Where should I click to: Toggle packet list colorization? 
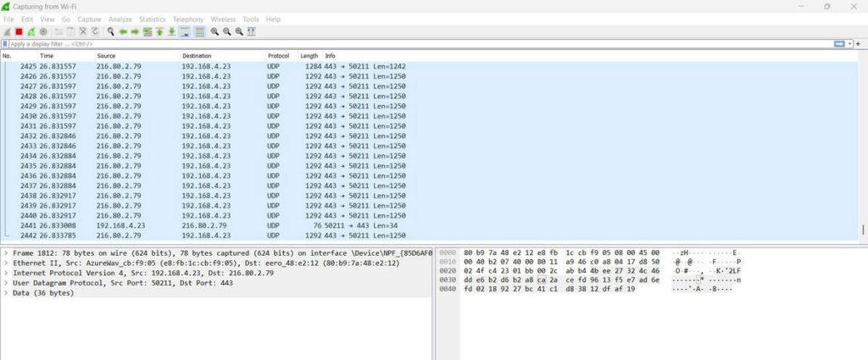199,31
